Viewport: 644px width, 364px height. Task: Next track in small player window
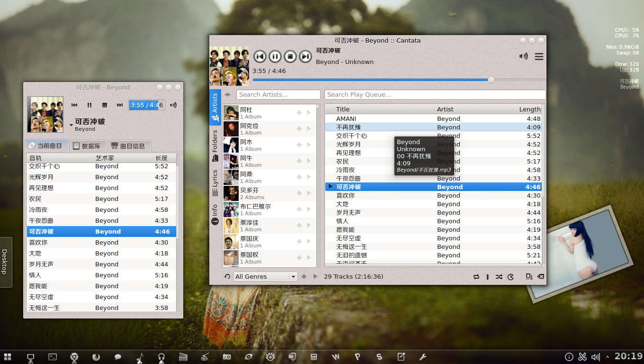click(120, 105)
